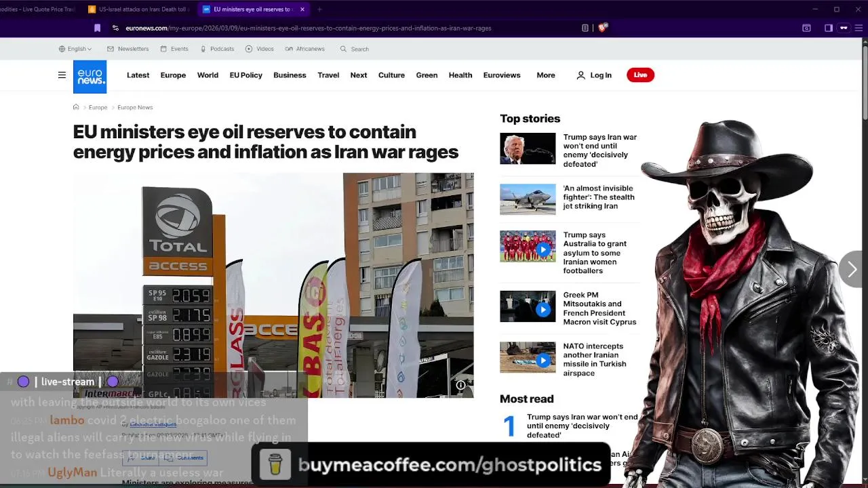
Task: Click the browser bookmark icon
Action: coord(97,28)
